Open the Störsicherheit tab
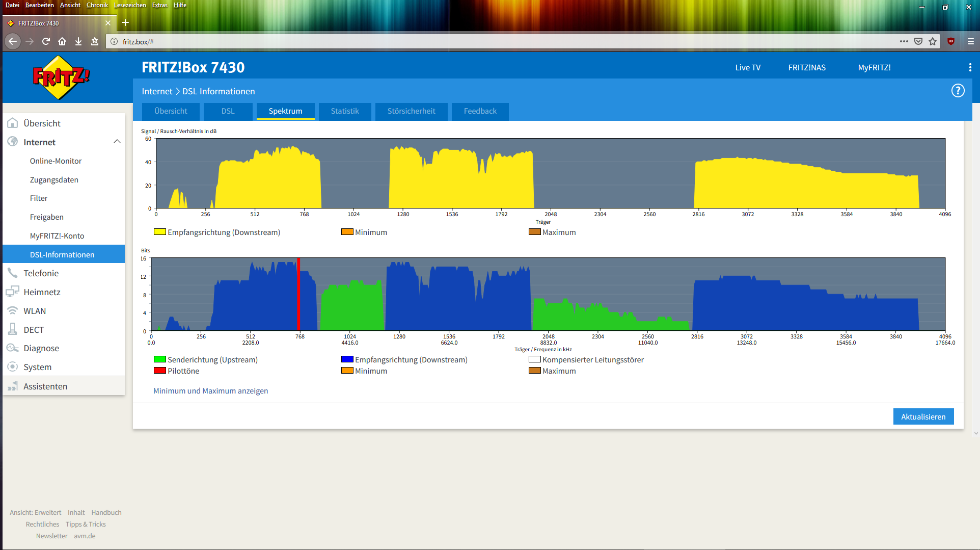The height and width of the screenshot is (550, 980). click(x=411, y=111)
